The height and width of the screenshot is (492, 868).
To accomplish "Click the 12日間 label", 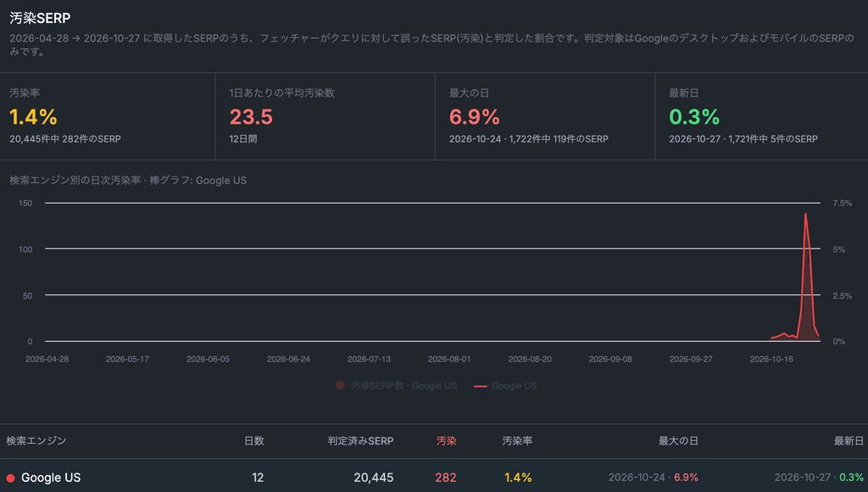I will point(243,139).
